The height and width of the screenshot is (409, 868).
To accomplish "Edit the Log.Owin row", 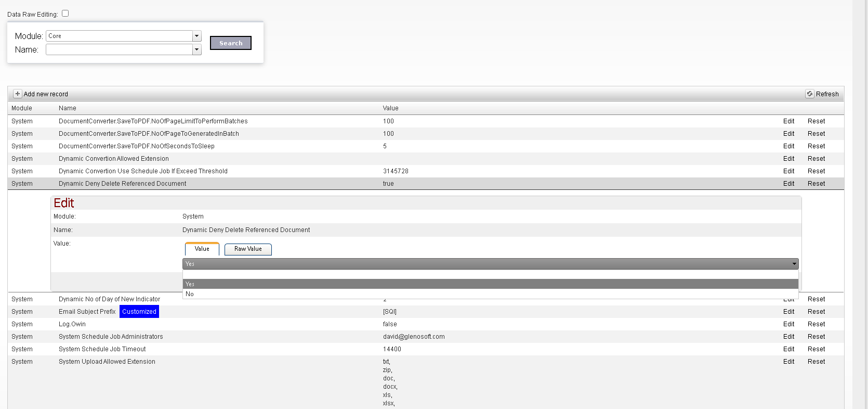I will click(x=788, y=324).
